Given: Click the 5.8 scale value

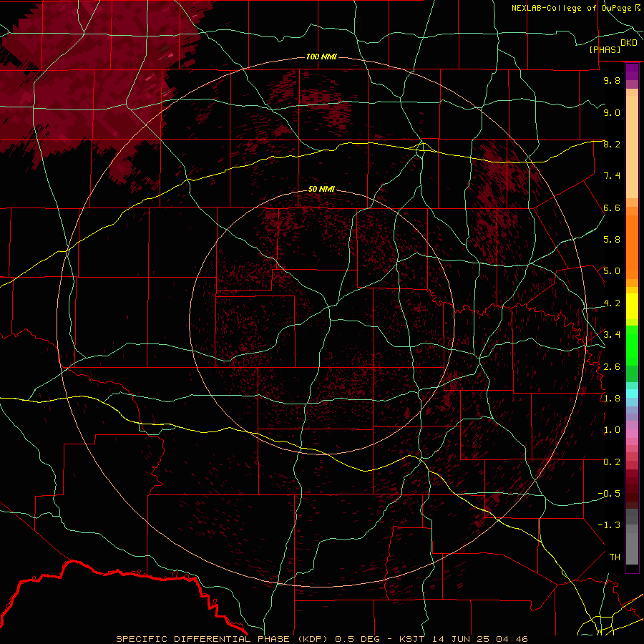Looking at the screenshot, I should (612, 240).
